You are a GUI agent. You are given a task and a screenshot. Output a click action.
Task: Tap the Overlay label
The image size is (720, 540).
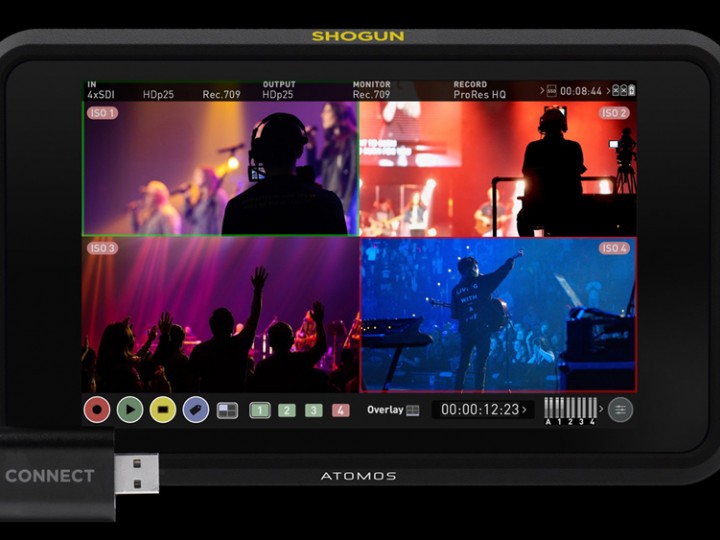point(385,410)
